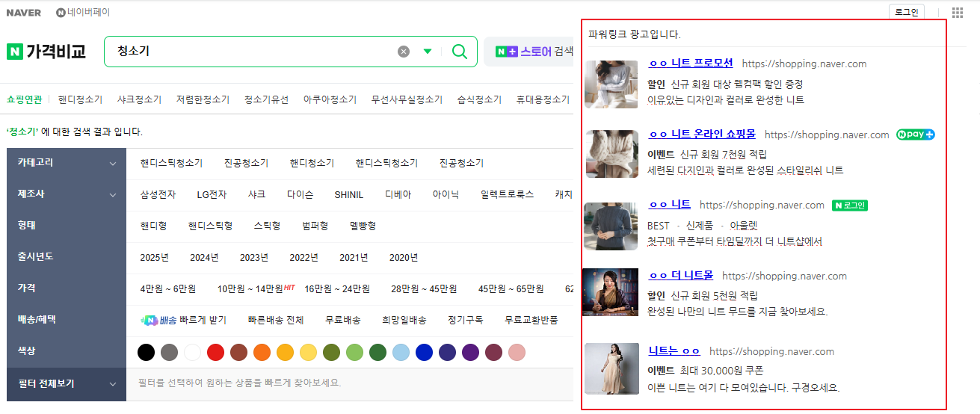980x414 pixels.
Task: Click the Naver Pay logo in header
Action: [x=83, y=13]
